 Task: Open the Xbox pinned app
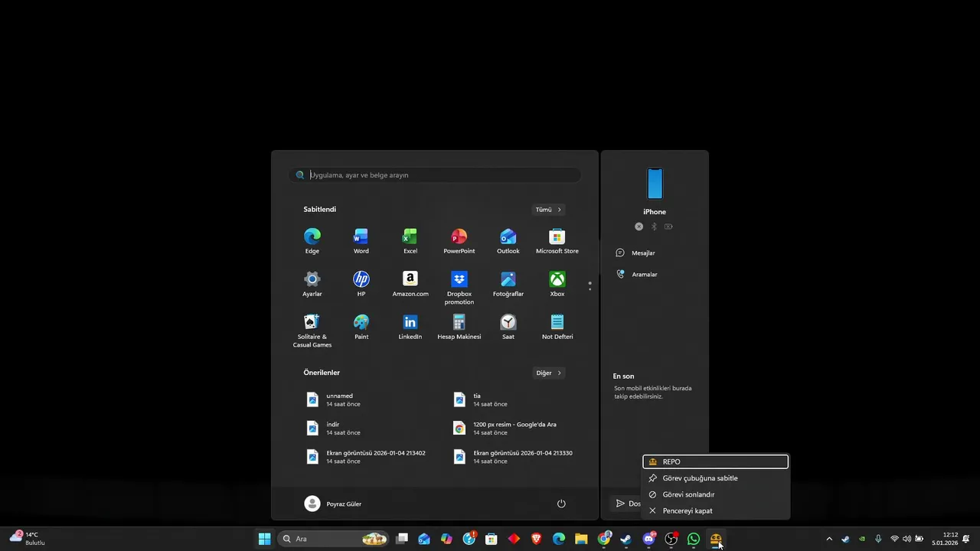coord(557,284)
